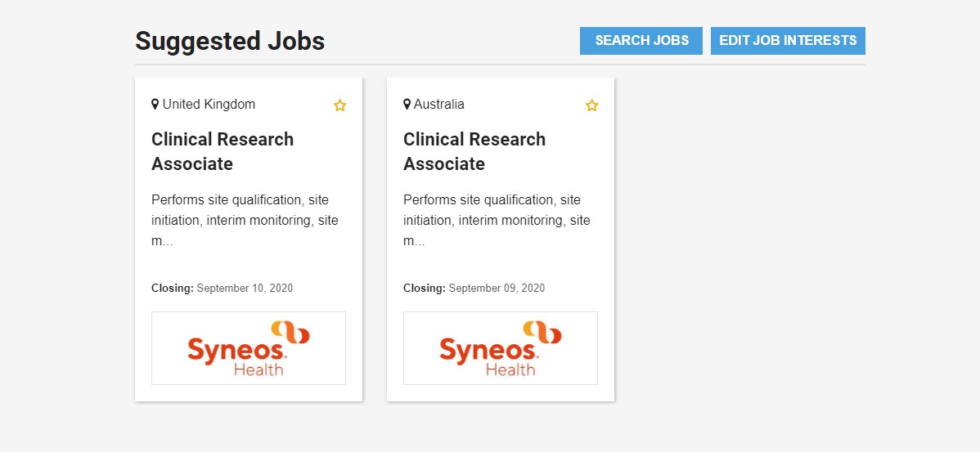Click the location pin beside Australia
980x452 pixels.
(407, 105)
